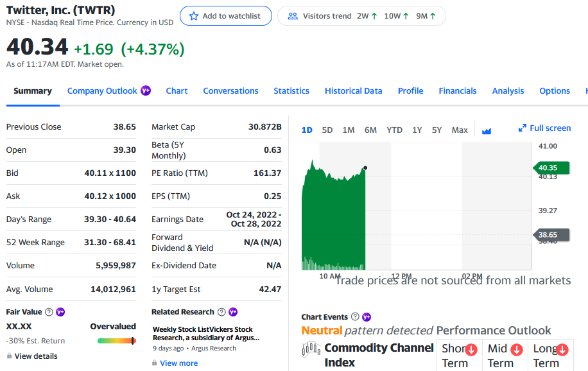Go to the Analysis tab

pos(508,91)
